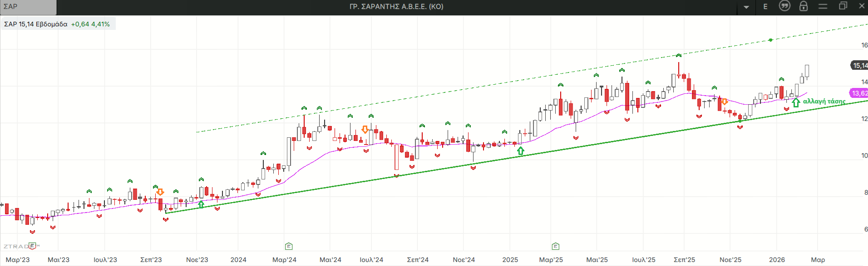
Task: Open the comments quote icon in title bar
Action: (x=784, y=6)
